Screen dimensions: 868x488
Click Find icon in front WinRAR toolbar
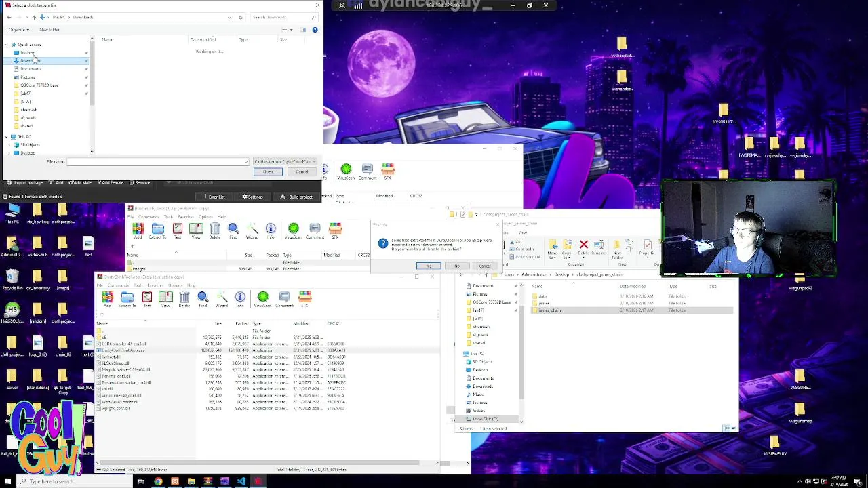[202, 299]
